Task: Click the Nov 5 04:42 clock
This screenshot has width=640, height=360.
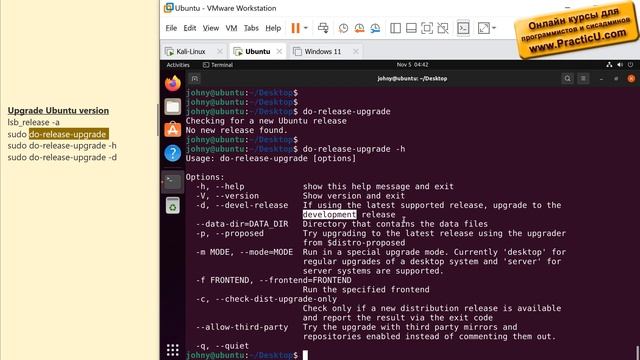Action: [412, 64]
